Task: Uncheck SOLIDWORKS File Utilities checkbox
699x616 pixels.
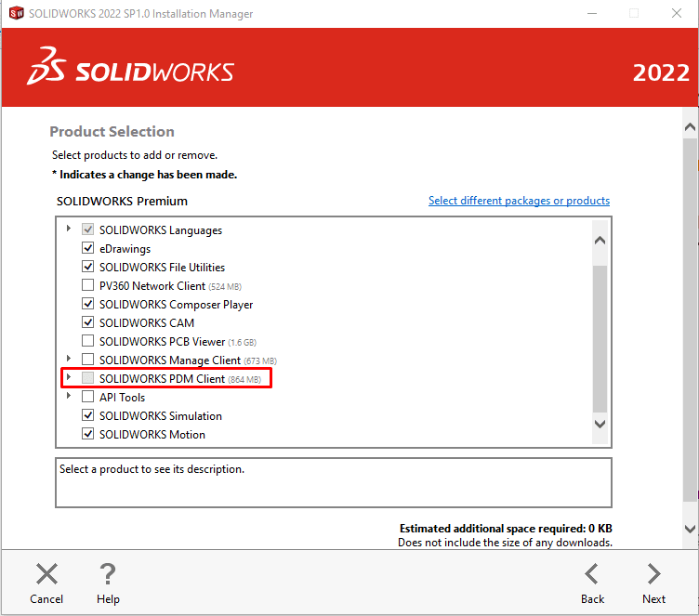Action: (x=87, y=267)
